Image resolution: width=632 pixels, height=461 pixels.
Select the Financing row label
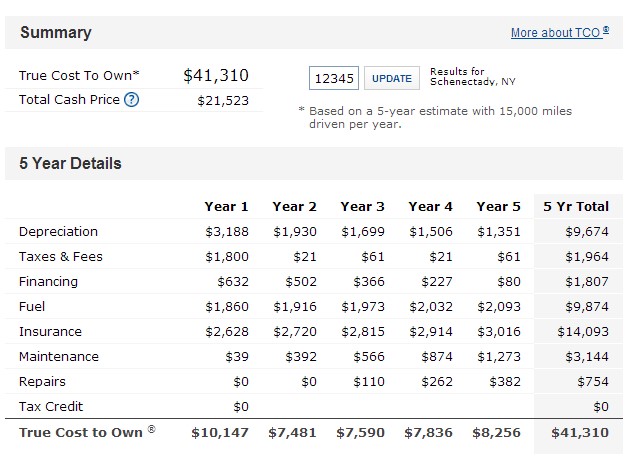[48, 282]
